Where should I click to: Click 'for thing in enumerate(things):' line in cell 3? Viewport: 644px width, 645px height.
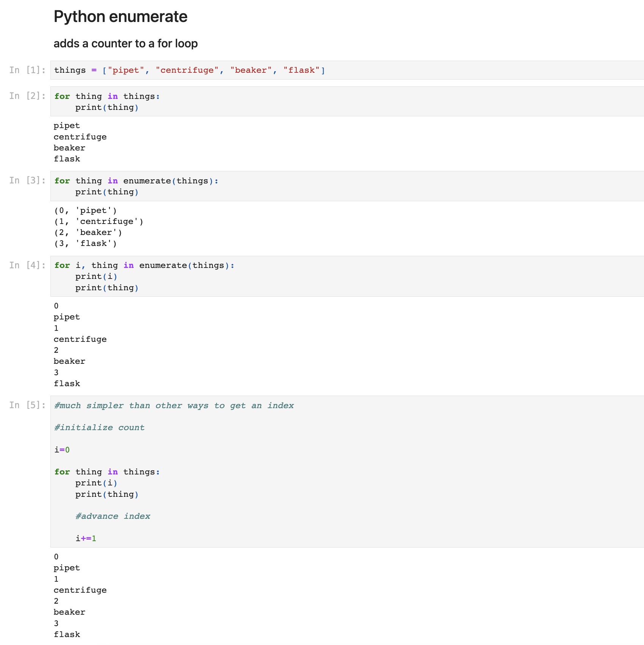click(136, 181)
